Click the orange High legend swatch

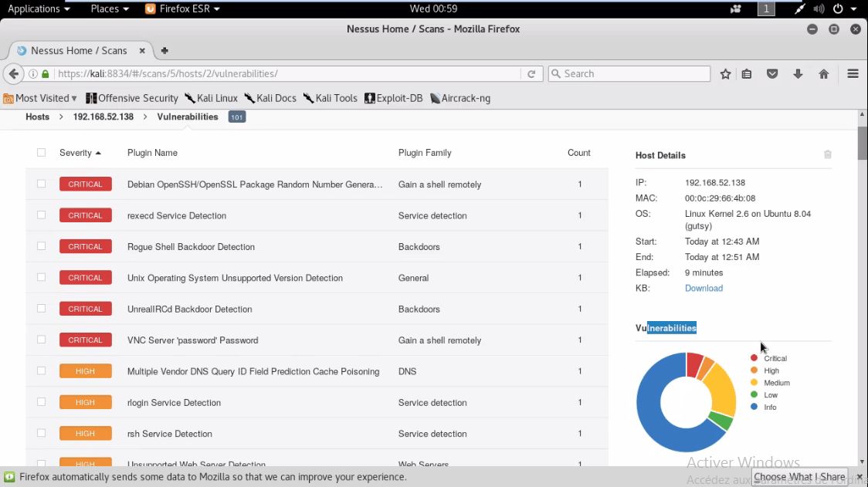tap(754, 370)
